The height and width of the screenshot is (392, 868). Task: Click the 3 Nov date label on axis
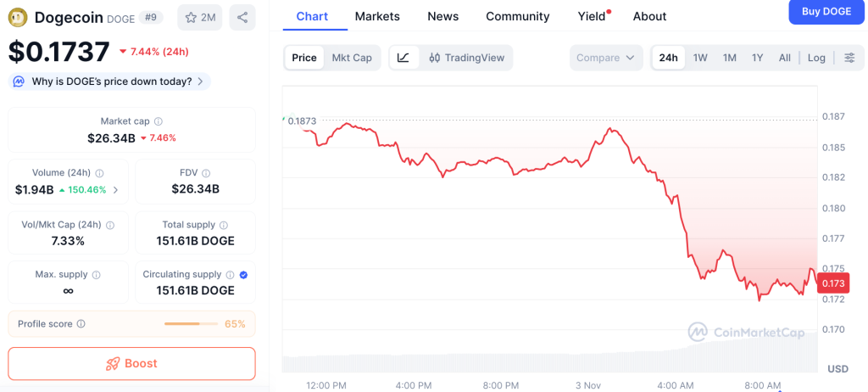tap(588, 385)
